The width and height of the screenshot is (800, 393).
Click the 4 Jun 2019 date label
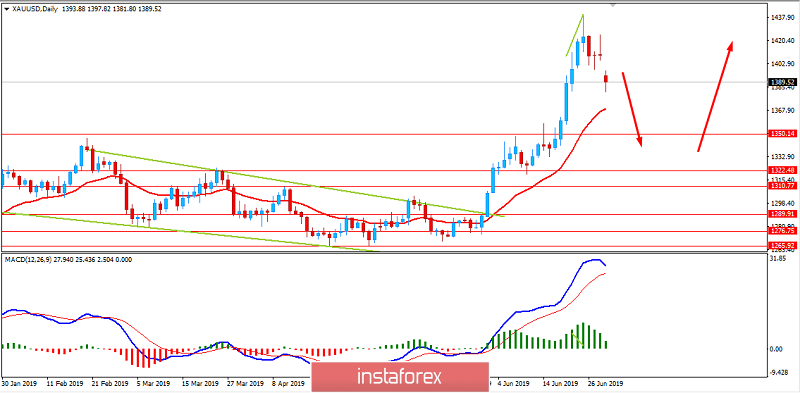513,383
